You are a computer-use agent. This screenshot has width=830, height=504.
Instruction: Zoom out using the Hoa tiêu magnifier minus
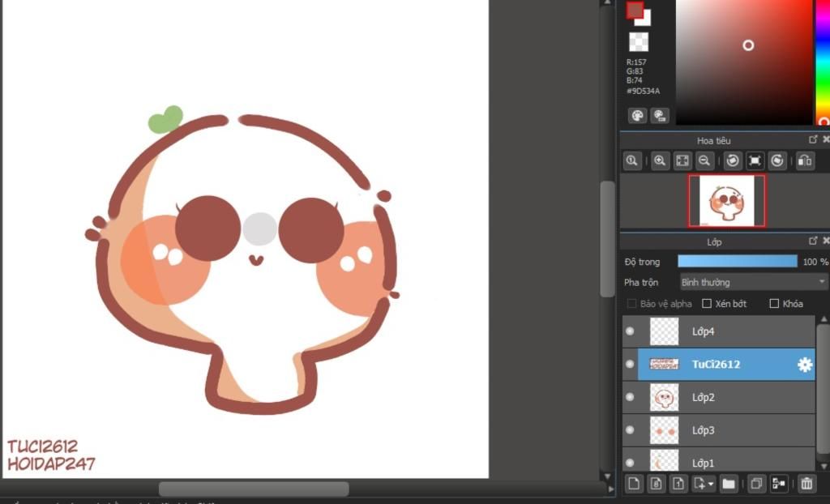tap(704, 160)
